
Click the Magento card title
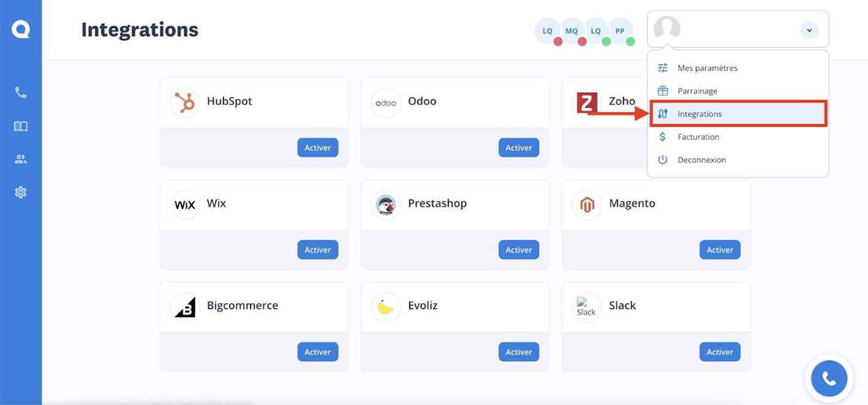[632, 203]
